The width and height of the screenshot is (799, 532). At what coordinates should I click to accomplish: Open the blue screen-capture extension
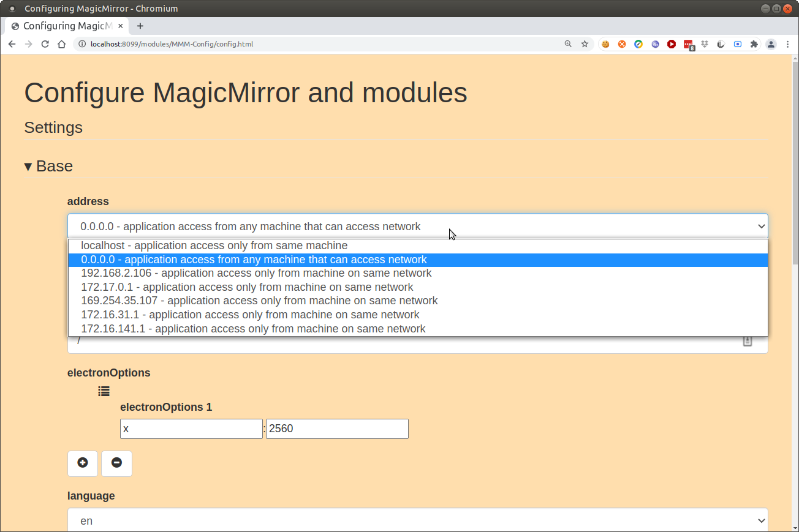(738, 44)
